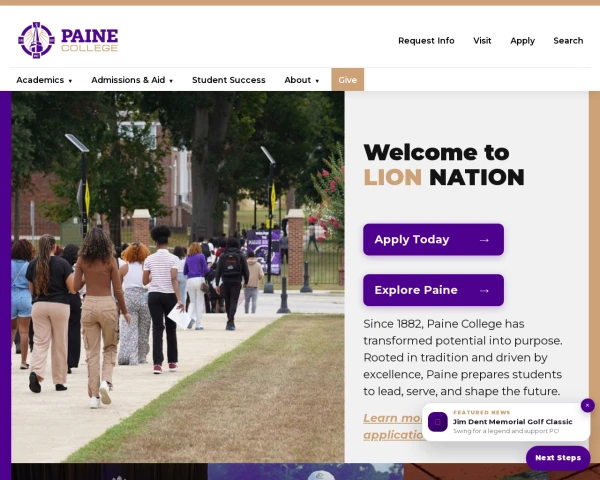This screenshot has height=480, width=600.
Task: Open the Visit link
Action: [x=482, y=41]
